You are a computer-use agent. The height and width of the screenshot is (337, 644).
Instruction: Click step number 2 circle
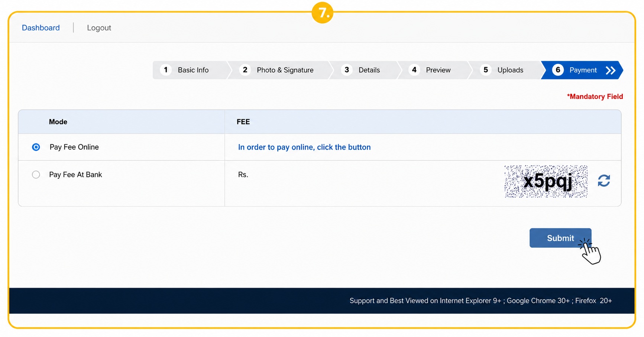tap(245, 70)
